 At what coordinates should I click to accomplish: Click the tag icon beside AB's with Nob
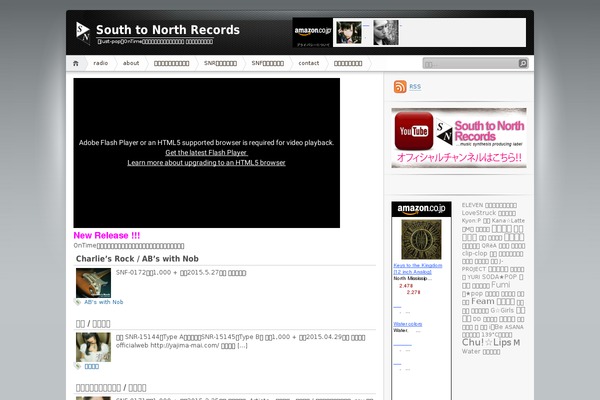[x=78, y=302]
